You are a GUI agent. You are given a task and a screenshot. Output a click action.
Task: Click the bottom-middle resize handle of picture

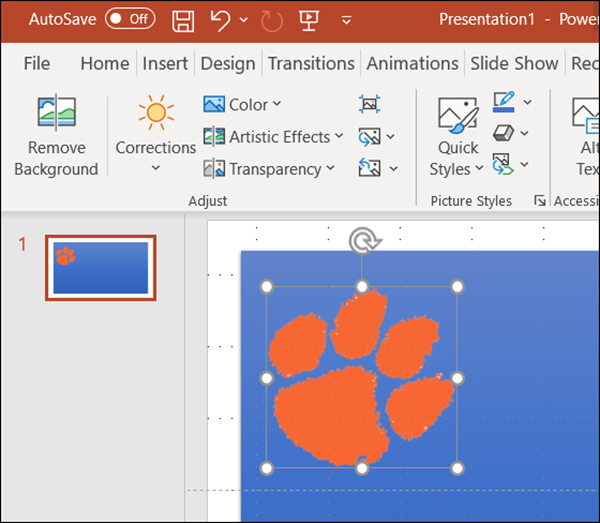point(362,468)
